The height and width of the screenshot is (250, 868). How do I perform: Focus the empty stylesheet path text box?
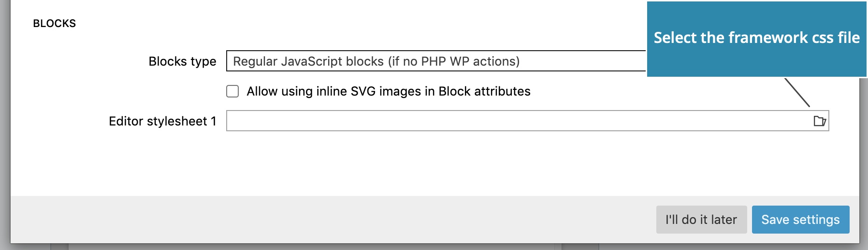pos(520,121)
